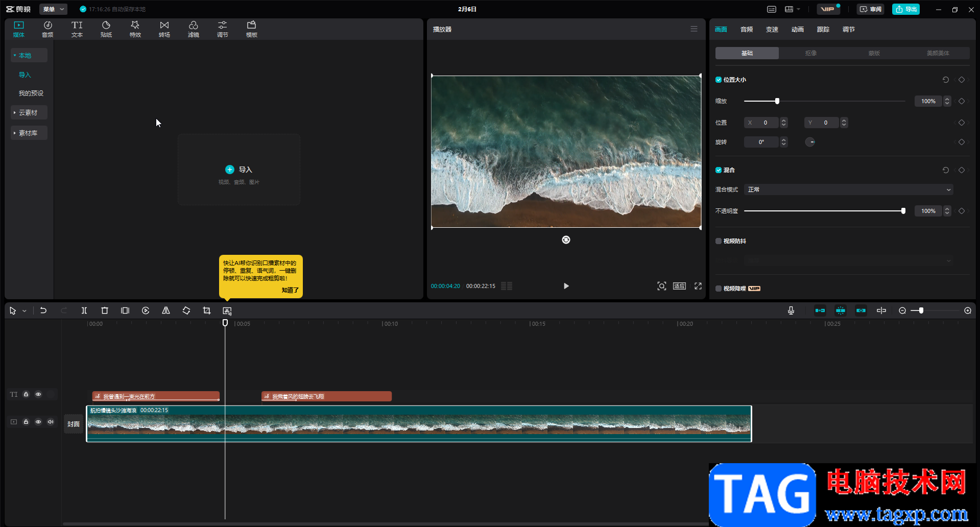Click the microphone record voiceover icon
This screenshot has width=980, height=527.
pyautogui.click(x=791, y=310)
